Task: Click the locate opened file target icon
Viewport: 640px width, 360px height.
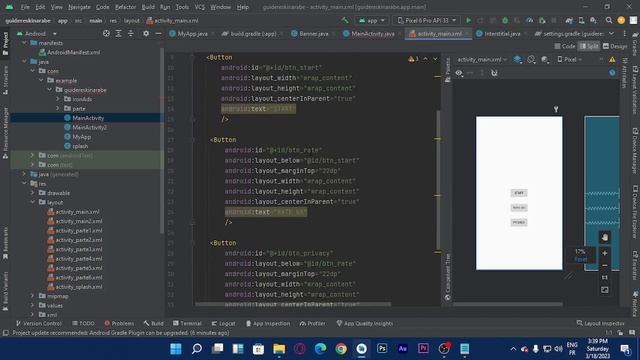Action: pyautogui.click(x=106, y=33)
